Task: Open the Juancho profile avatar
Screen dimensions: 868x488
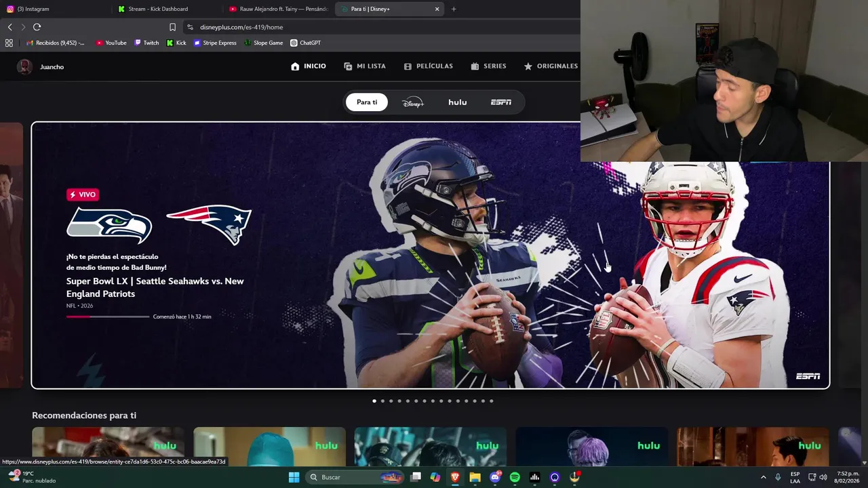Action: (24, 66)
